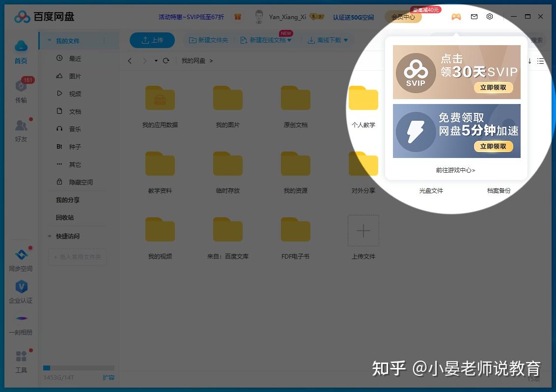
Task: Click the game center controller icon
Action: coord(456,17)
